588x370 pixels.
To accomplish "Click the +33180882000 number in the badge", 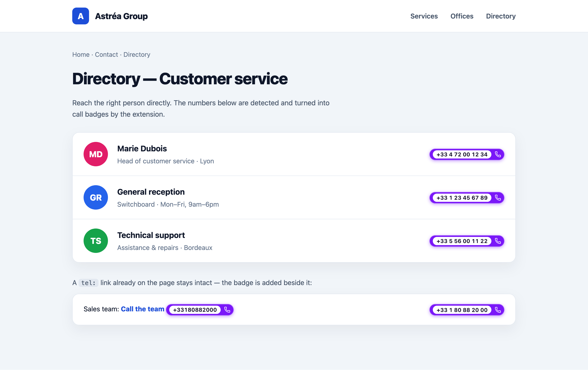I will pyautogui.click(x=195, y=310).
